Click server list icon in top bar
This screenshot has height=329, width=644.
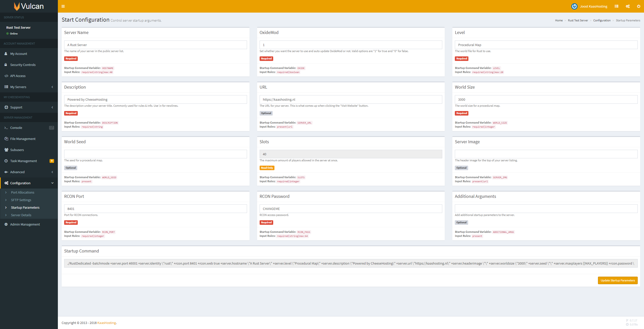tap(616, 6)
